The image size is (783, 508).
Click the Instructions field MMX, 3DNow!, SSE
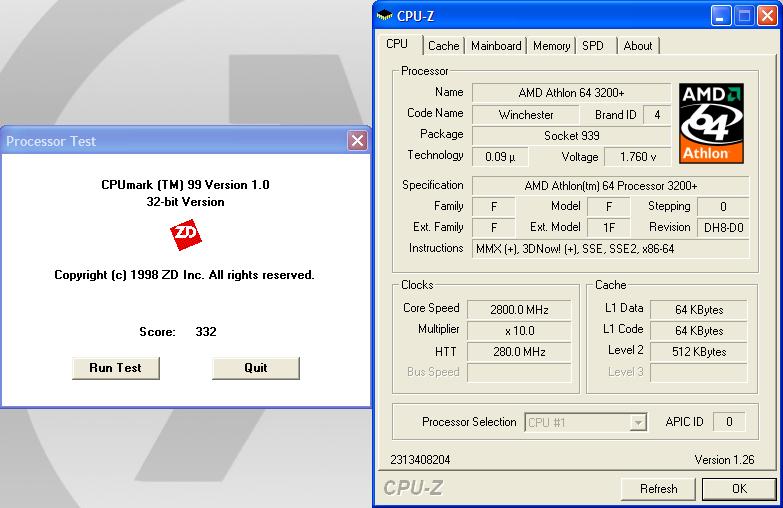click(611, 249)
